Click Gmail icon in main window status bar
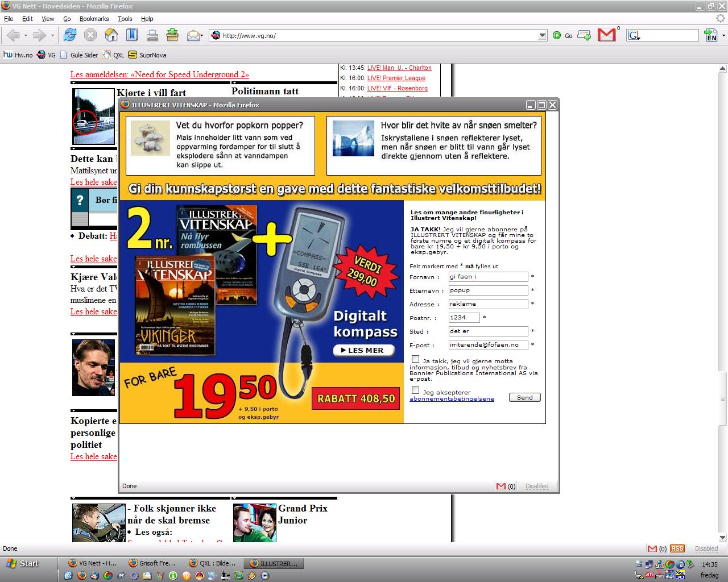Image resolution: width=728 pixels, height=582 pixels. (652, 548)
